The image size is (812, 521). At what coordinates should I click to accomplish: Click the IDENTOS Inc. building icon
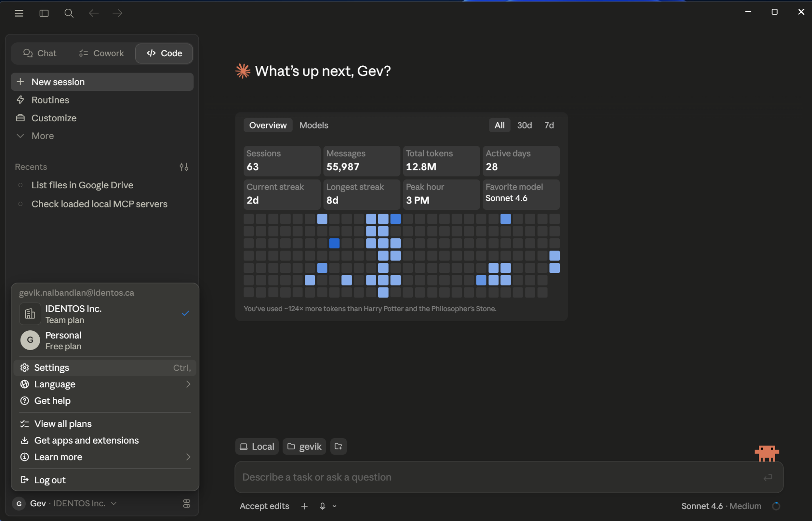[30, 314]
